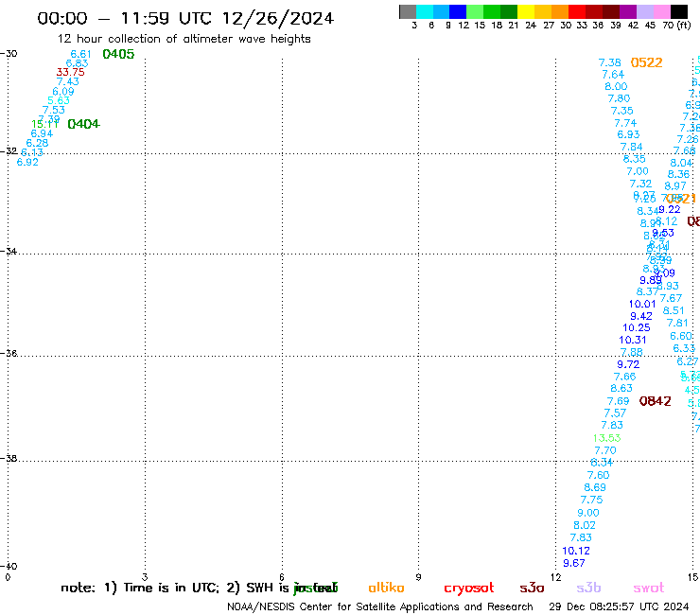Click the 'cryosat' satellite legend label
This screenshot has width=700, height=615.
click(x=469, y=589)
